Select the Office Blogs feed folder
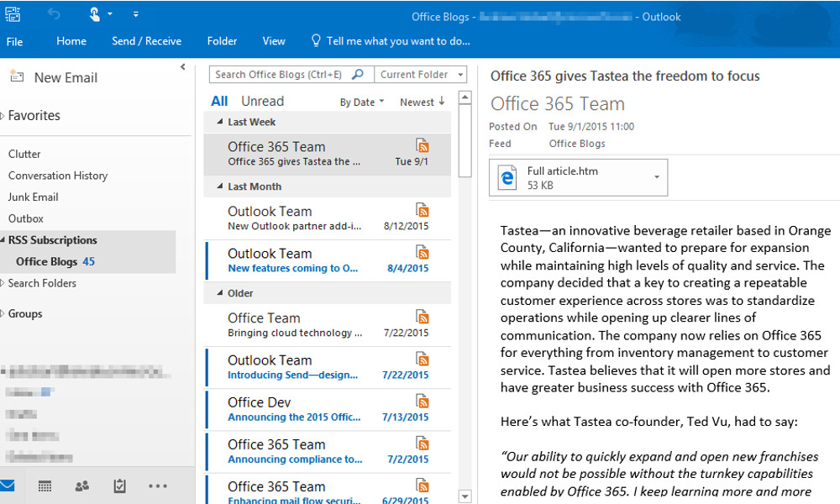The image size is (840, 504). coord(88,262)
